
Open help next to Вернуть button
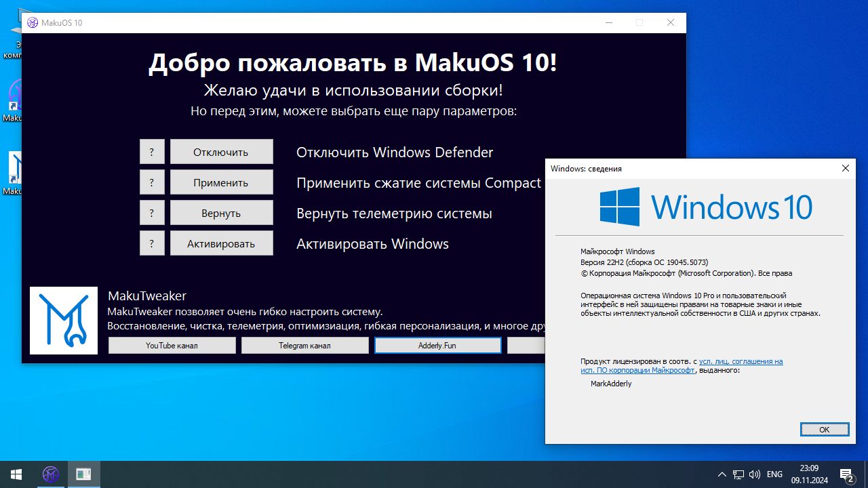pos(152,213)
